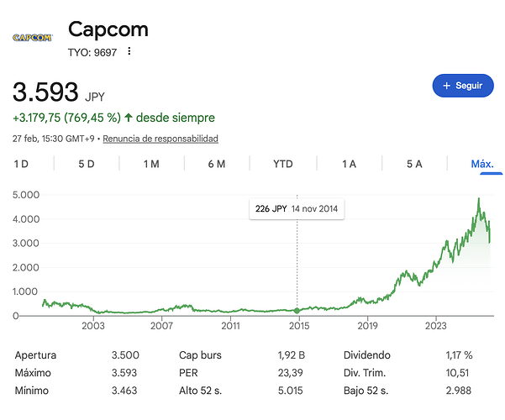Click the 2015 chart data point marker
Image resolution: width=505 pixels, height=420 pixels.
click(297, 311)
